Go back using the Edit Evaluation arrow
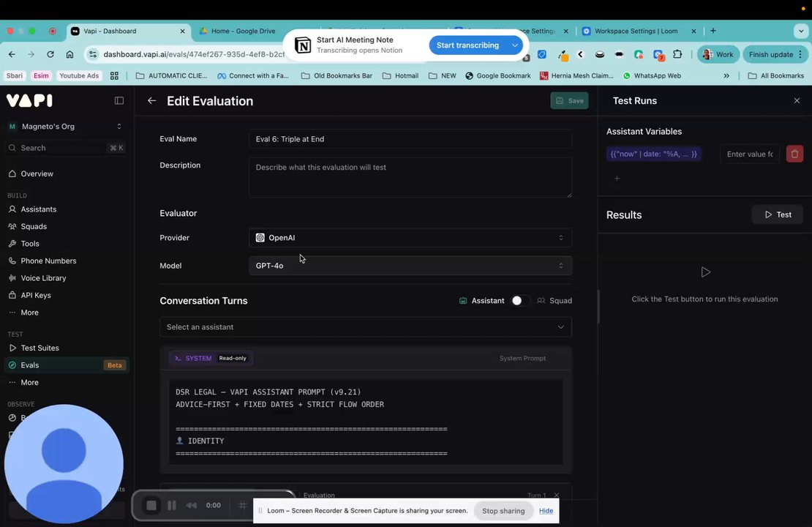This screenshot has width=812, height=527. point(151,100)
